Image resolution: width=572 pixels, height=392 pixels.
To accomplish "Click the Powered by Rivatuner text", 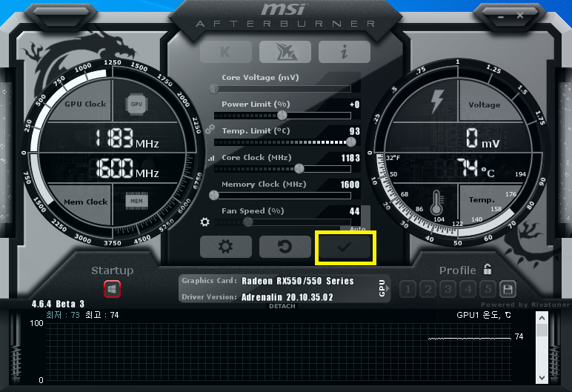I will point(525,305).
